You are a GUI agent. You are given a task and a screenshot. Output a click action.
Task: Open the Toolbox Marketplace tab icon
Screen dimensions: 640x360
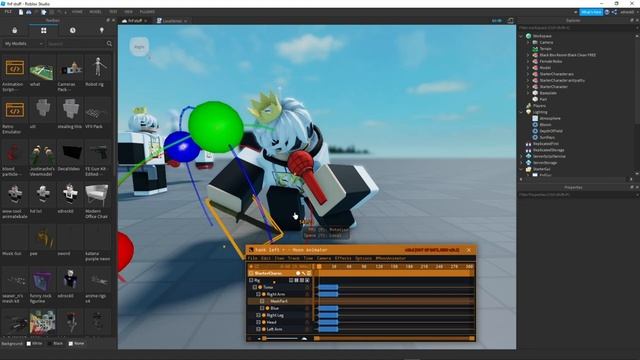15,31
